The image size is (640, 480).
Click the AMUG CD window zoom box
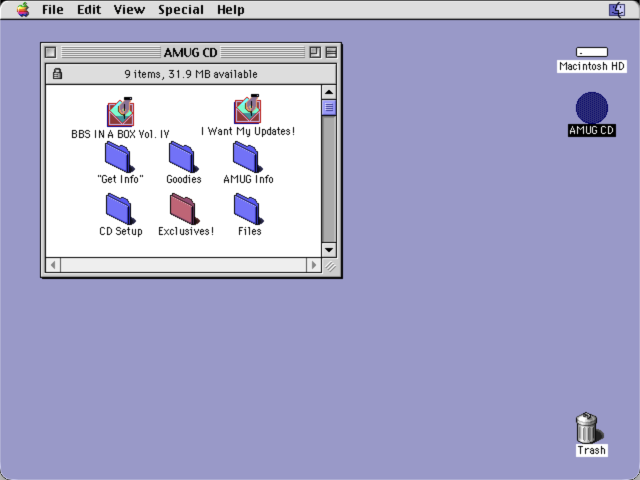click(315, 52)
